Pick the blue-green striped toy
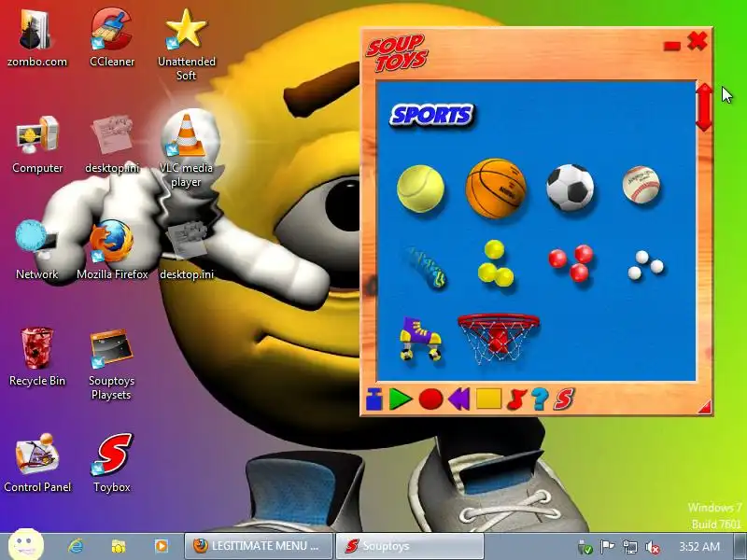This screenshot has width=747, height=560. pyautogui.click(x=428, y=268)
